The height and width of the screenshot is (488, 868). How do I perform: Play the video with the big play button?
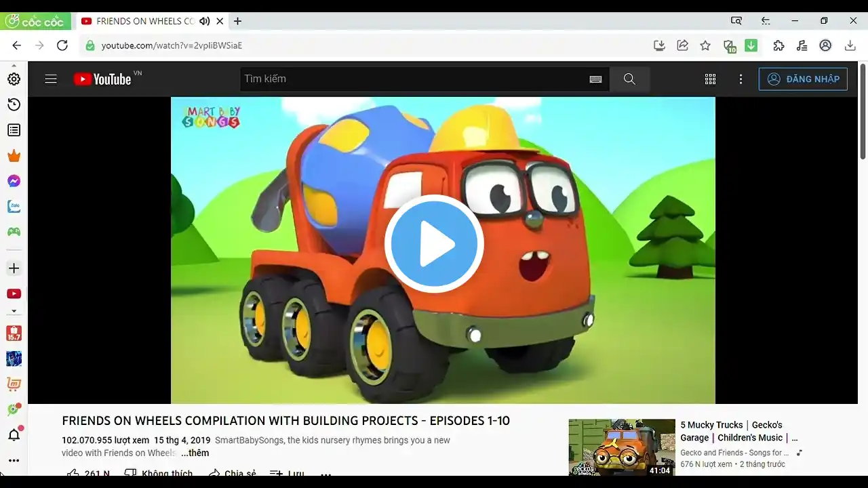tap(434, 244)
